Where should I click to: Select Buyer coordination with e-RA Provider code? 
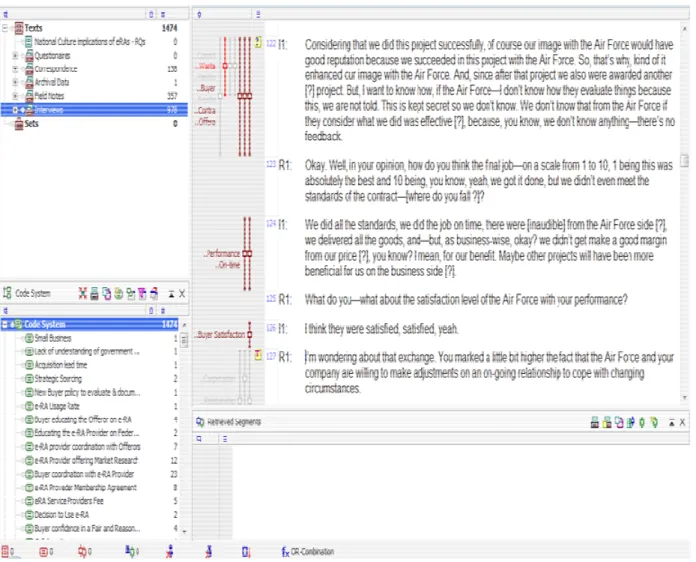point(84,474)
